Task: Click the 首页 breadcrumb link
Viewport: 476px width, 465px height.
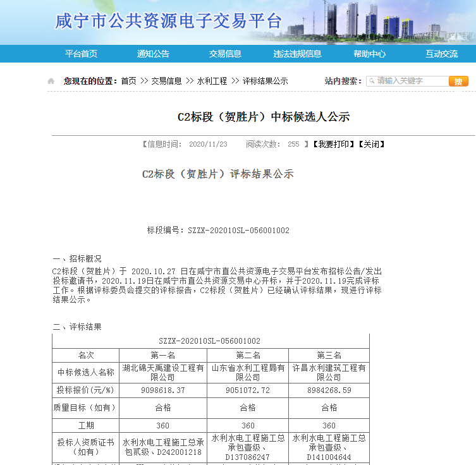Action: pos(128,81)
